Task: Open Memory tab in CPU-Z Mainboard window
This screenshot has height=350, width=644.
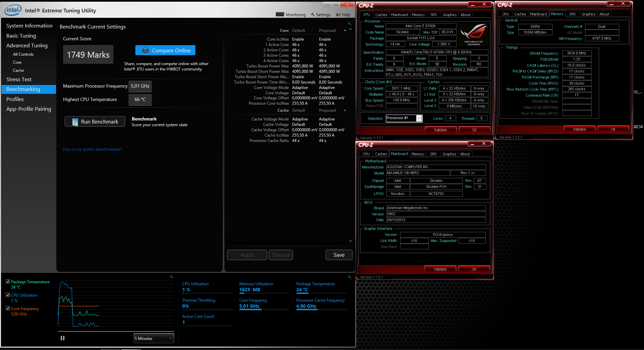Action: point(418,154)
